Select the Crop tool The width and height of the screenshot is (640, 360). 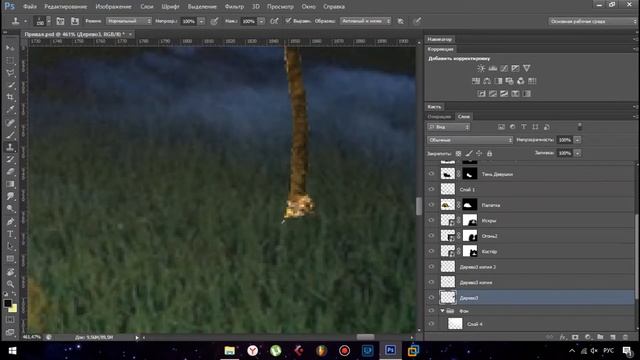[10, 97]
